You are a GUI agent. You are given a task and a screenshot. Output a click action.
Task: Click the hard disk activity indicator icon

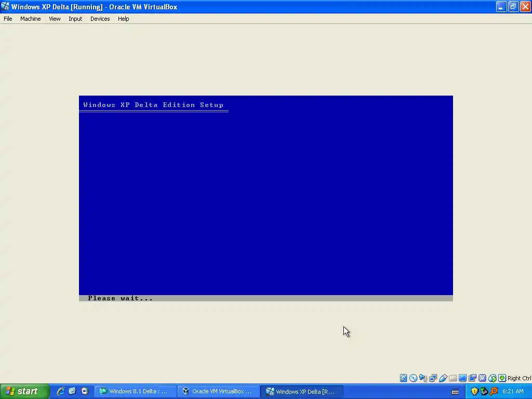[403, 378]
